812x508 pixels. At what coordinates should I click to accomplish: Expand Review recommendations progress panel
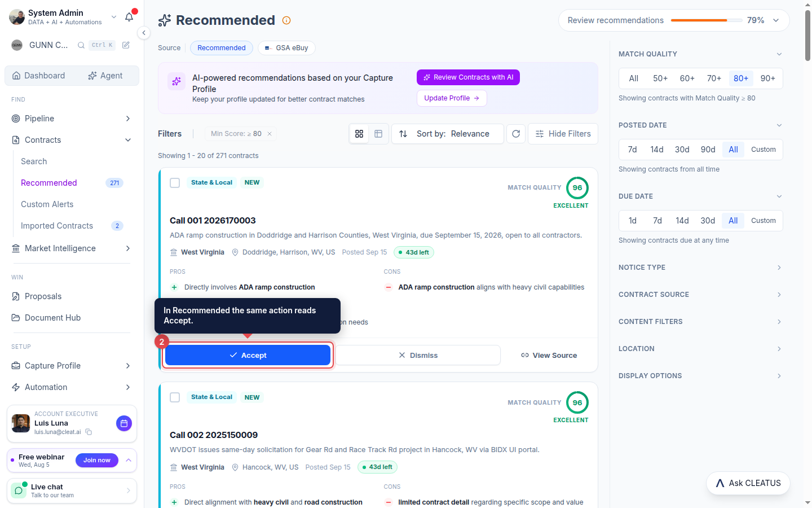click(x=776, y=20)
